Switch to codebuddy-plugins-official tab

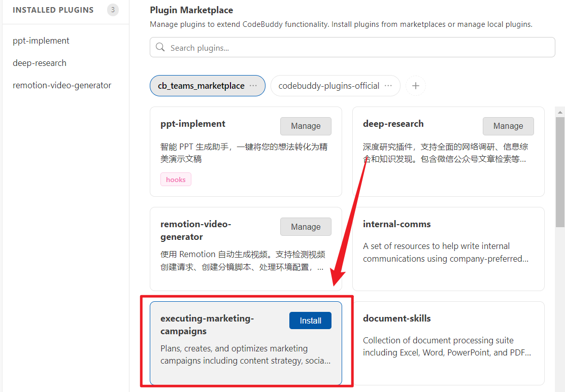tap(328, 86)
